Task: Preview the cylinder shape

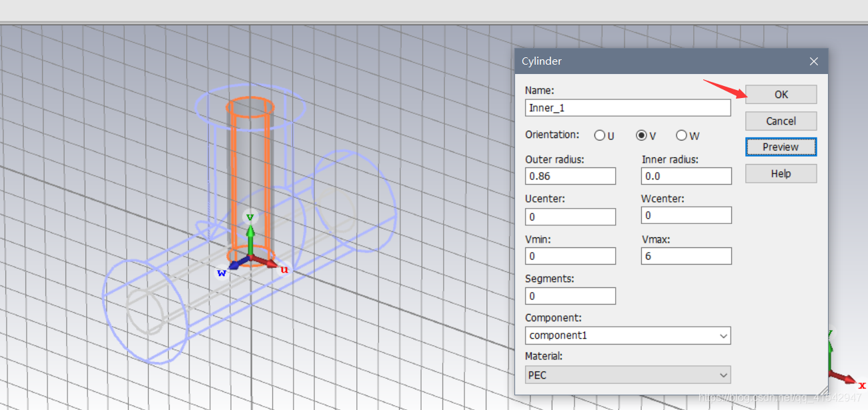Action: (781, 147)
